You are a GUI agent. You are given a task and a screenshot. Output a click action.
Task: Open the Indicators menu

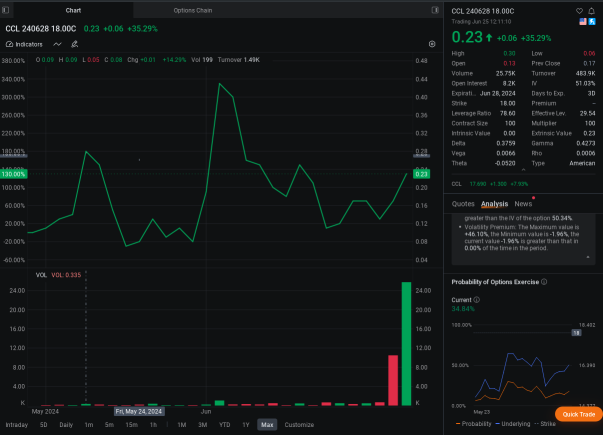coord(24,44)
